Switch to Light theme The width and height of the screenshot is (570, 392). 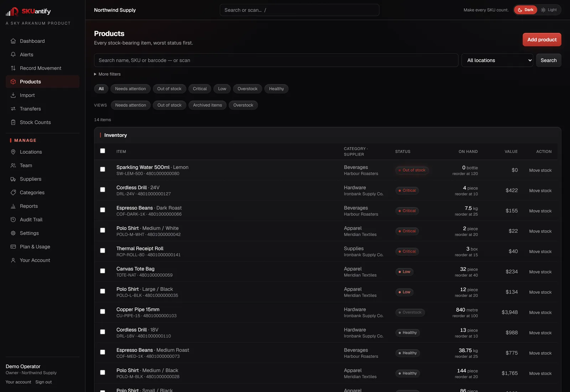(549, 10)
